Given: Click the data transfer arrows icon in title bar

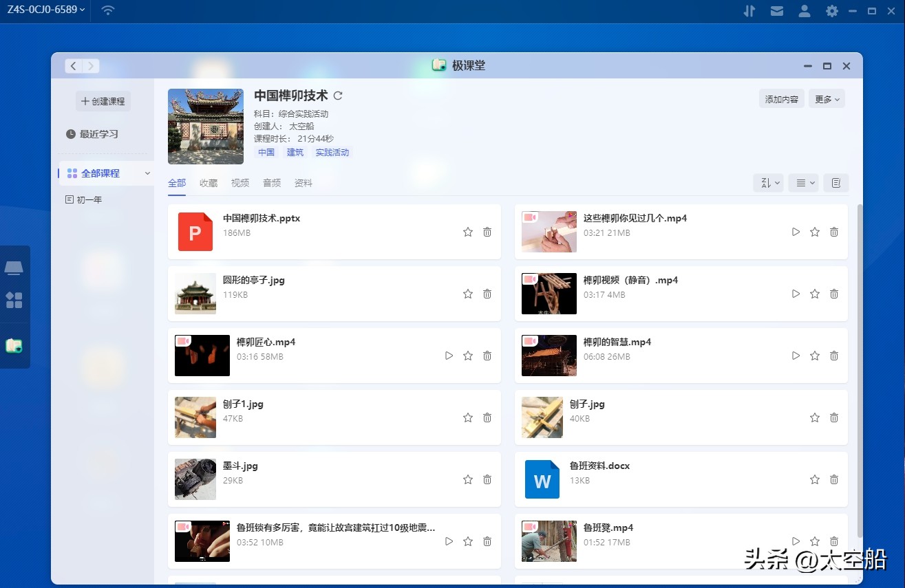Looking at the screenshot, I should tap(749, 10).
